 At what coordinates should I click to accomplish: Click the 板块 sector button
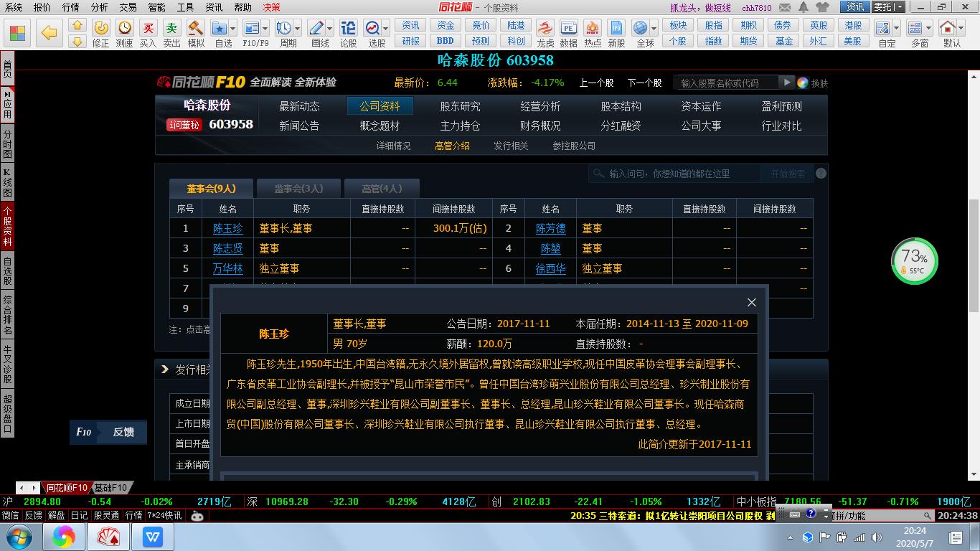(x=678, y=25)
